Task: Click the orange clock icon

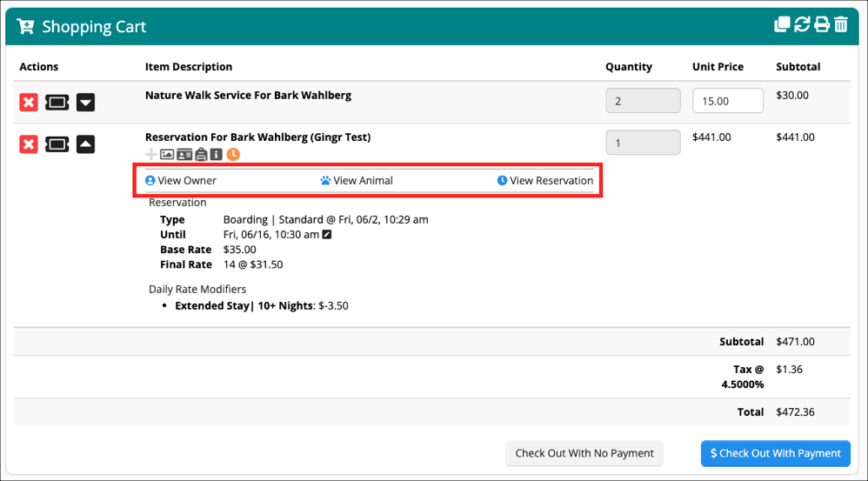Action: [233, 155]
